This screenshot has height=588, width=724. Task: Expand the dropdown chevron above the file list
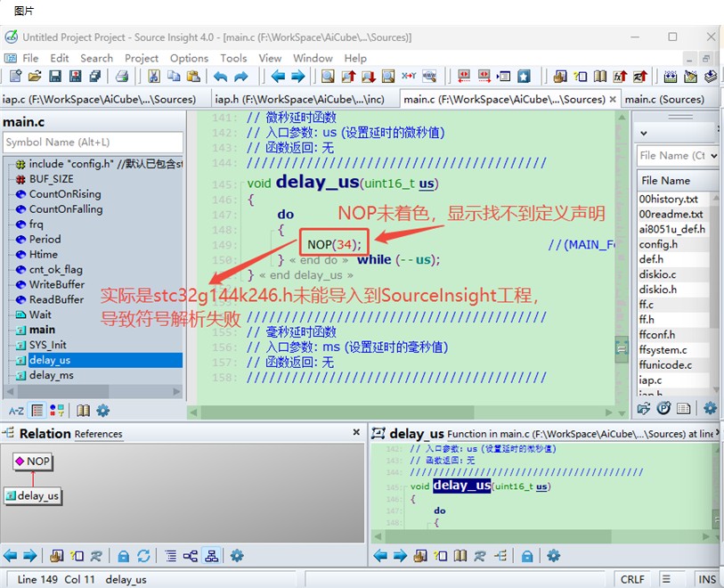[x=644, y=134]
